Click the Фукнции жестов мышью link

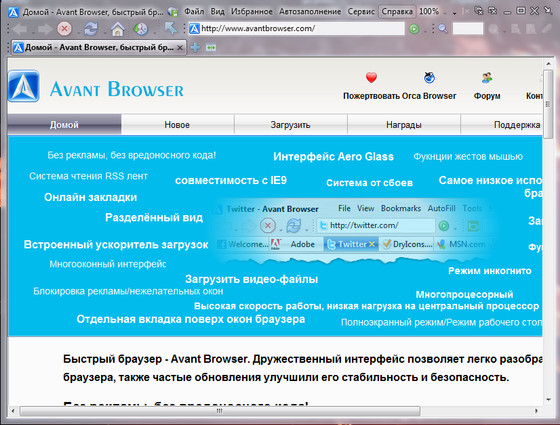[x=468, y=156]
